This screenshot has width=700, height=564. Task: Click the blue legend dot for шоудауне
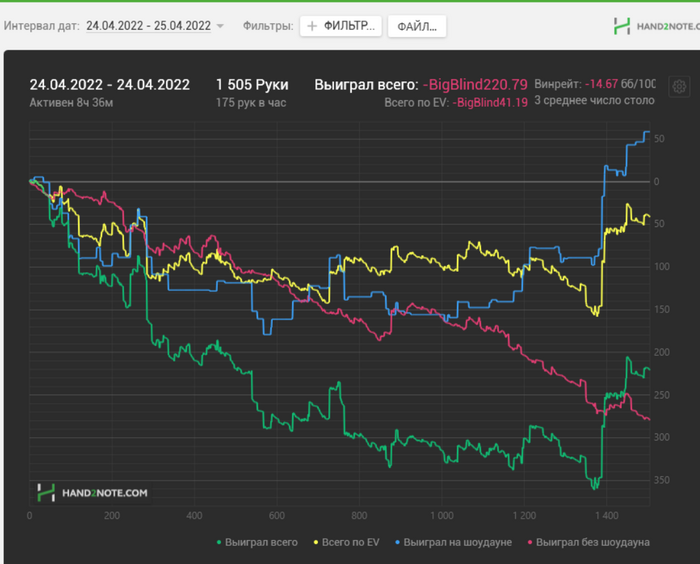[x=397, y=543]
